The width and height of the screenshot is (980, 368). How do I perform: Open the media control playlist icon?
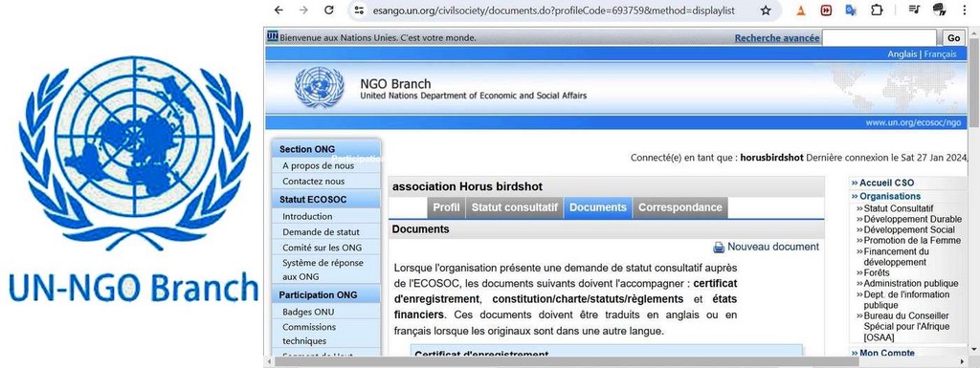(x=914, y=10)
